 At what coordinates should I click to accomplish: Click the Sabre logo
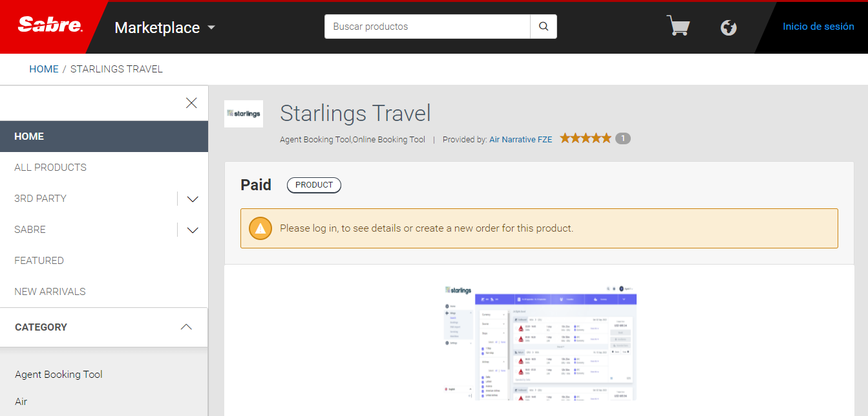[x=50, y=26]
